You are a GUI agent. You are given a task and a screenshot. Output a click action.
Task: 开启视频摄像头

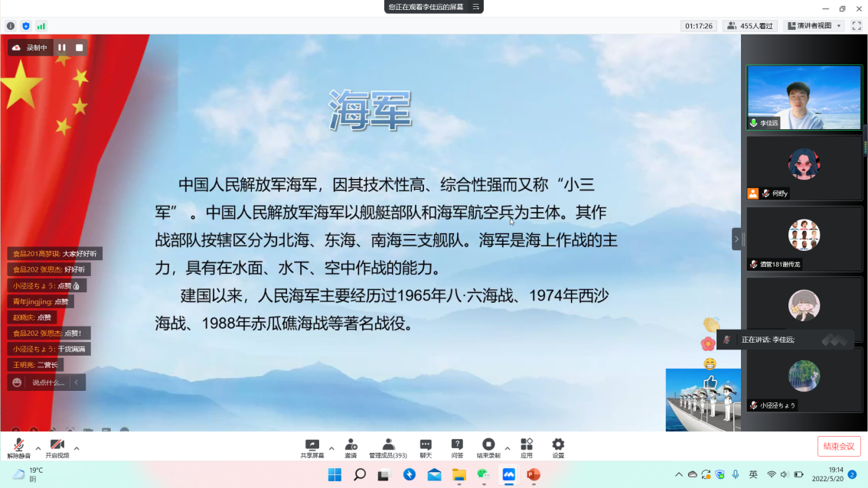57,444
